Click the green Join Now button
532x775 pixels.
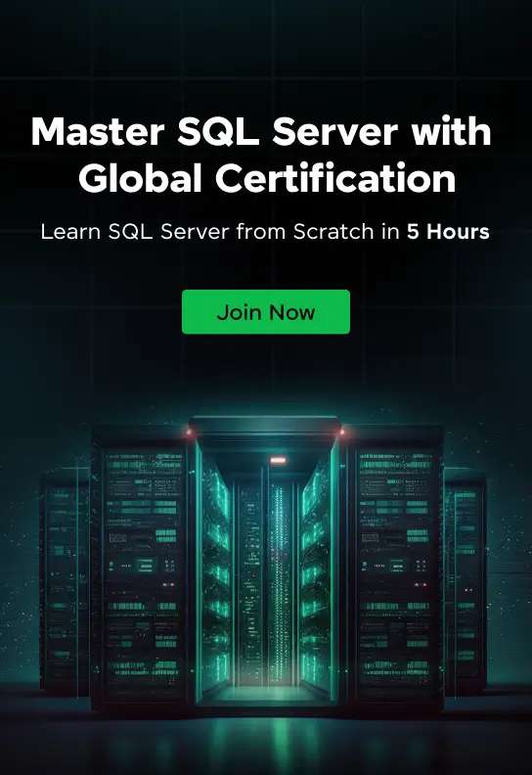(x=266, y=312)
